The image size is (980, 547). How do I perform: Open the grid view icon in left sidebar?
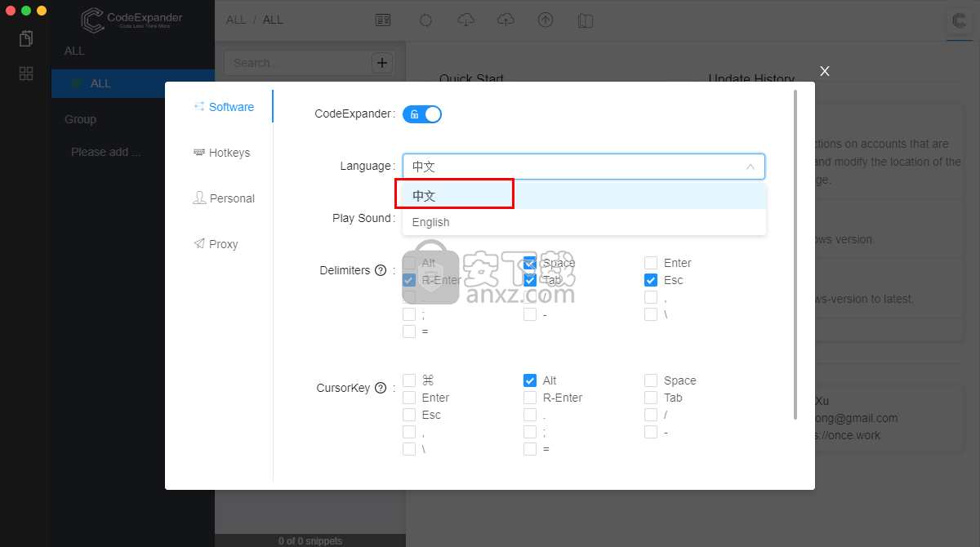tap(26, 73)
